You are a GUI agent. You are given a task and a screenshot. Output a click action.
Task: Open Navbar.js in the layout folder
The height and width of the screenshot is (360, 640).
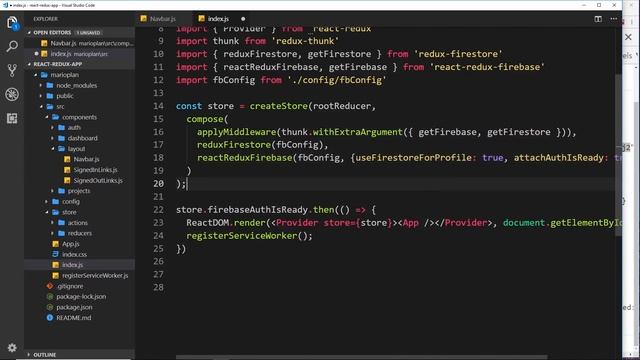click(80, 159)
